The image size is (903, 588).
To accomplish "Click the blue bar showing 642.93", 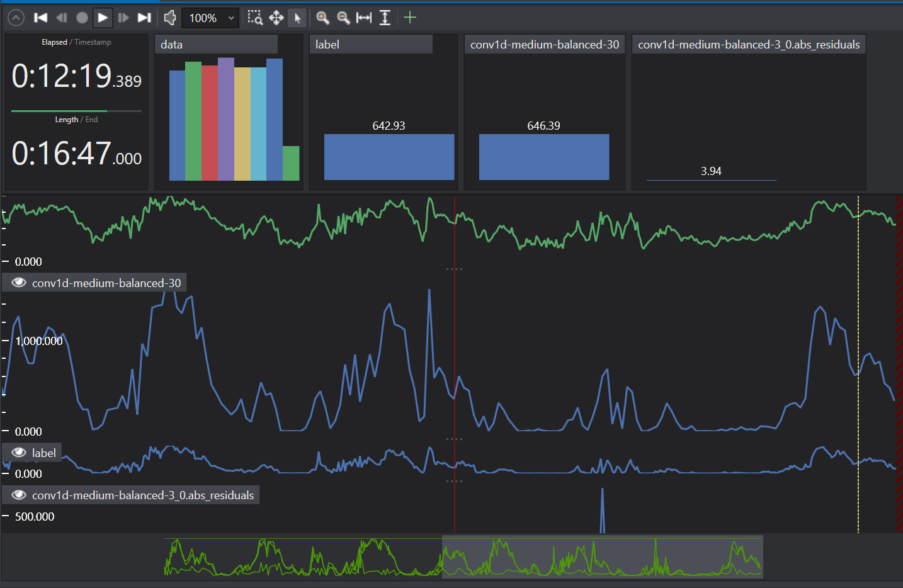I will (x=389, y=157).
